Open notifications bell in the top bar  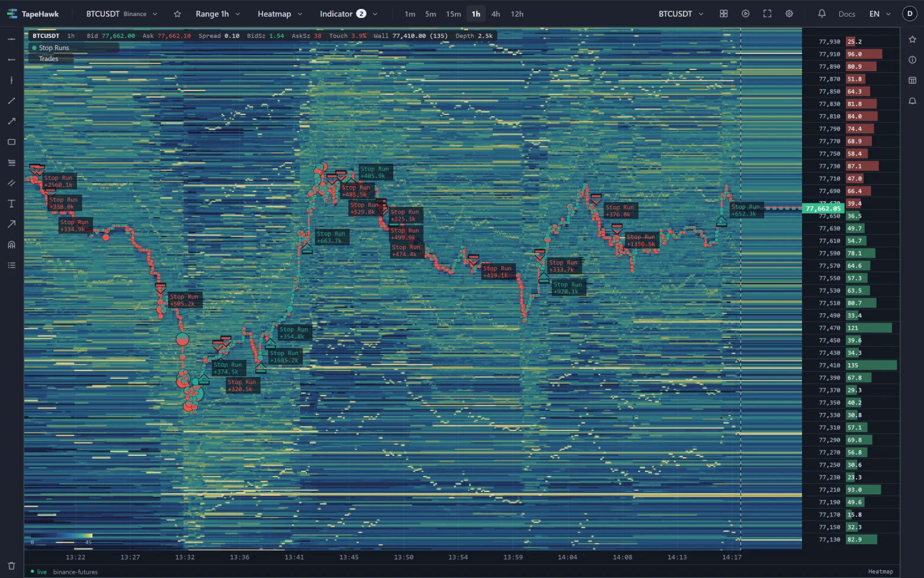coord(822,14)
